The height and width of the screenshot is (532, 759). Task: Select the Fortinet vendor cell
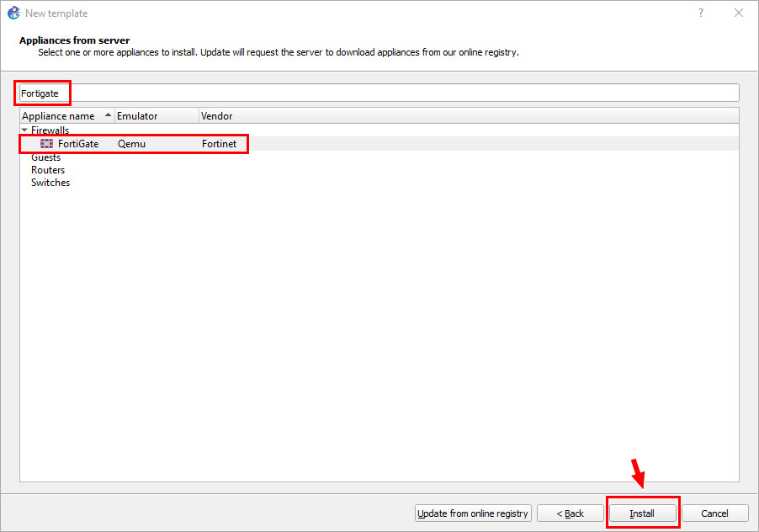[220, 143]
